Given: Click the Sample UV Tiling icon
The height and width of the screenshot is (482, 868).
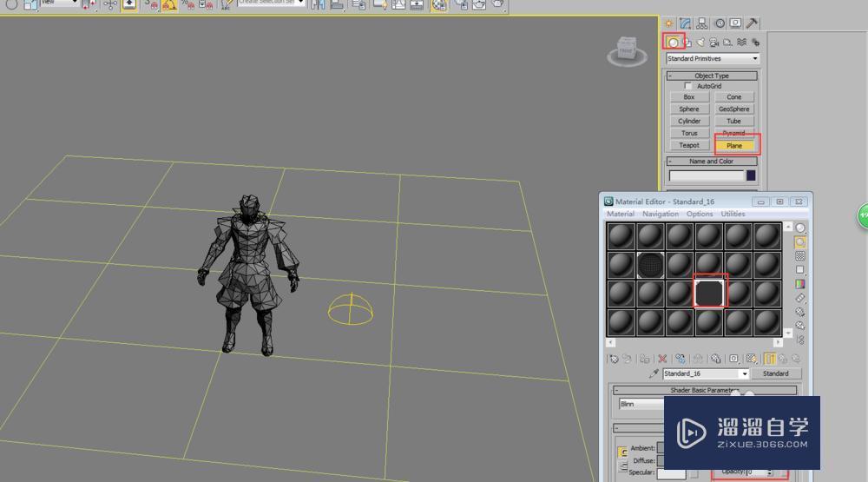Looking at the screenshot, I should [x=800, y=270].
